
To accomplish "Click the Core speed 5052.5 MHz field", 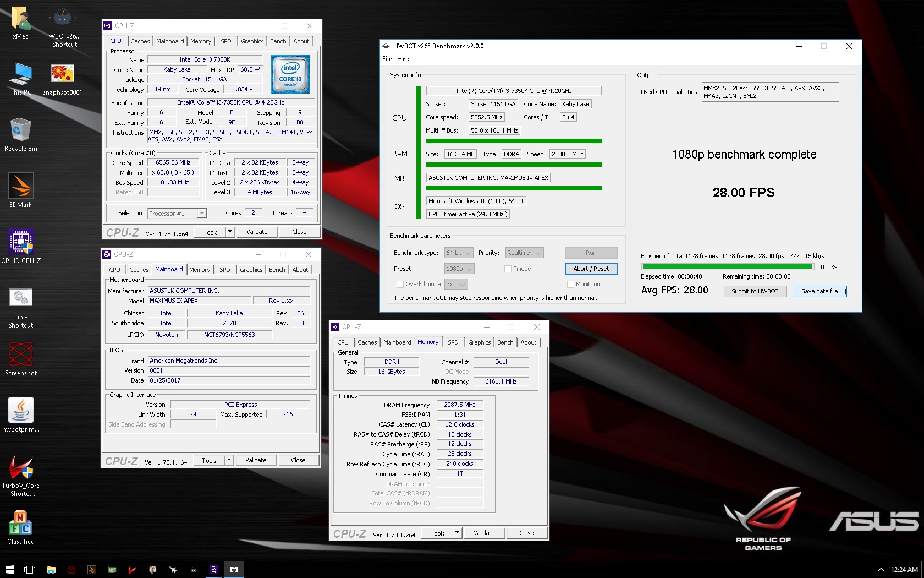I will (x=487, y=117).
